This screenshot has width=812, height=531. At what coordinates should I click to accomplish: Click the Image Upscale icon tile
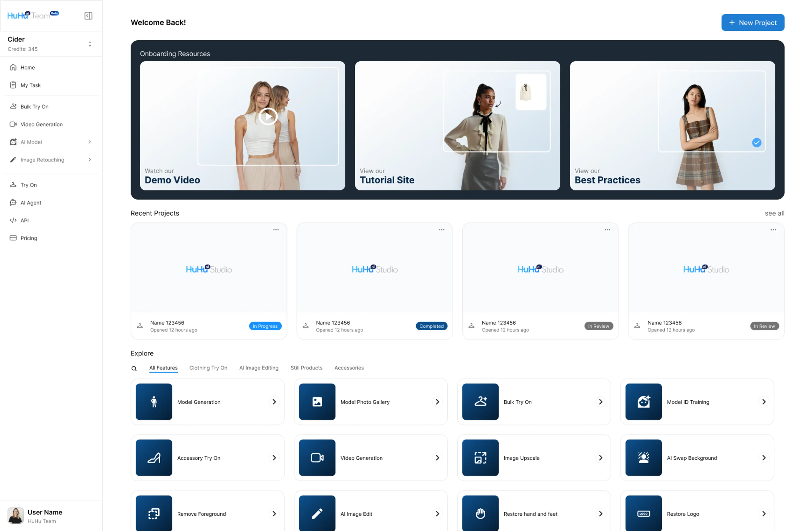[x=480, y=458]
